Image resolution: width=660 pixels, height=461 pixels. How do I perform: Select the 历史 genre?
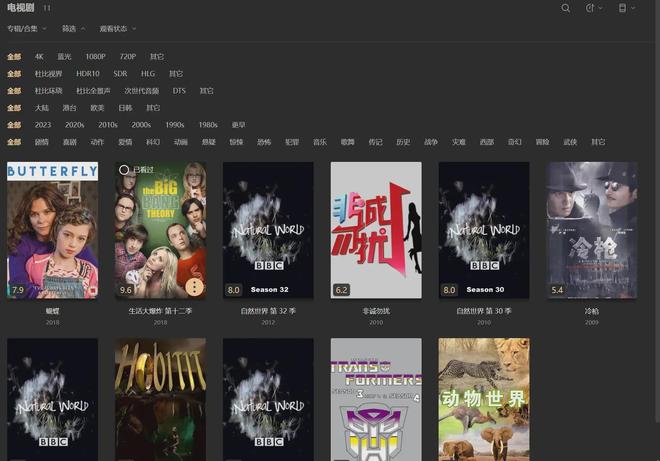tap(403, 142)
